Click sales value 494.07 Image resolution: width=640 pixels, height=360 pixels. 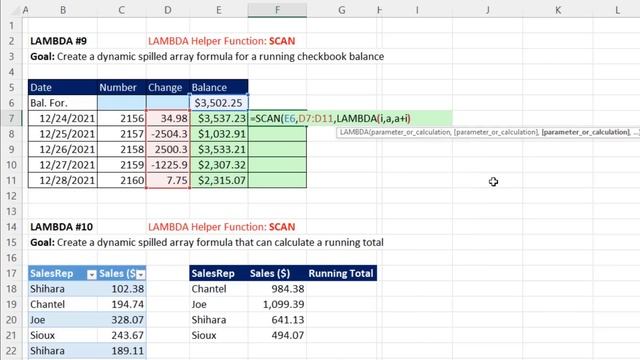pyautogui.click(x=277, y=336)
